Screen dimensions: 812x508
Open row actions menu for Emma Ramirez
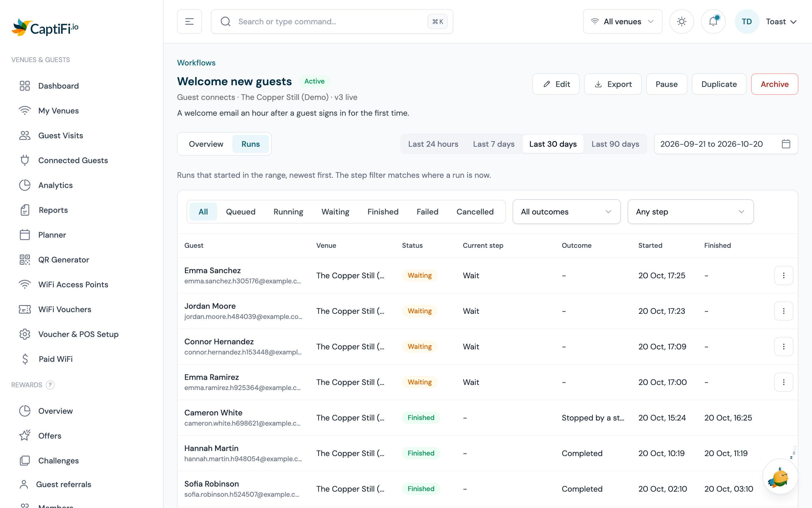[784, 382]
